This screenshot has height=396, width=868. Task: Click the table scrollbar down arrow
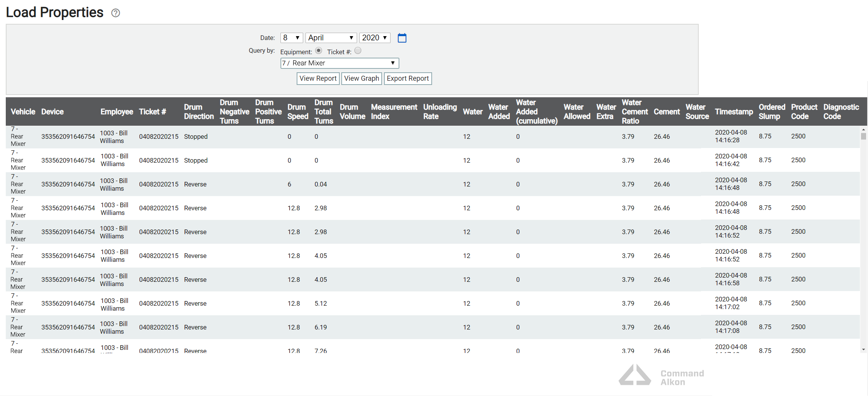click(x=864, y=349)
